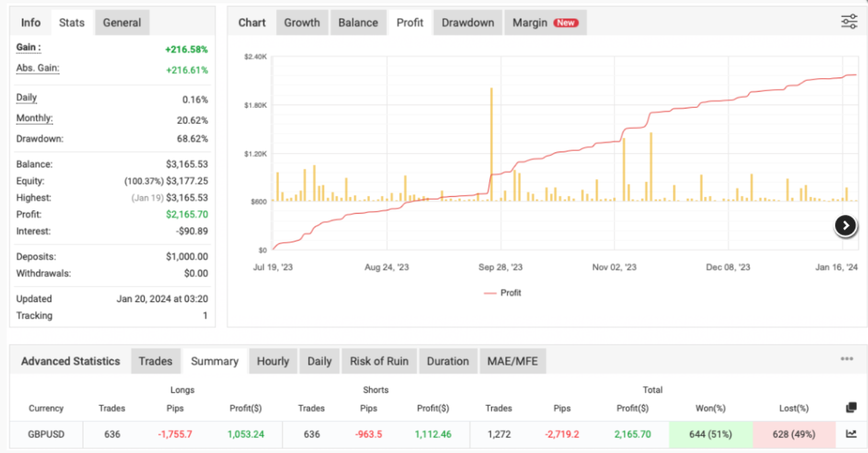Open chart settings sliders icon
Image resolution: width=868 pixels, height=453 pixels.
pyautogui.click(x=848, y=22)
